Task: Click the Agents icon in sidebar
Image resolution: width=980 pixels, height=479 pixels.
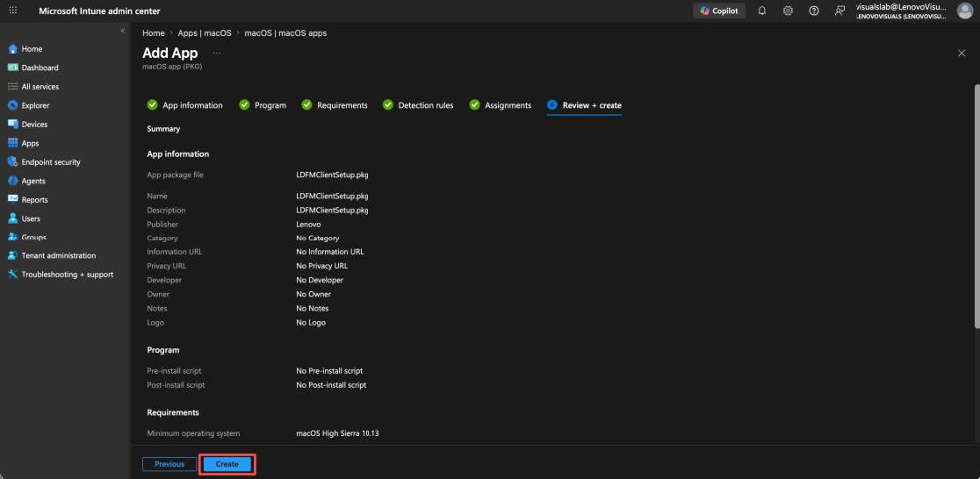Action: pos(12,181)
